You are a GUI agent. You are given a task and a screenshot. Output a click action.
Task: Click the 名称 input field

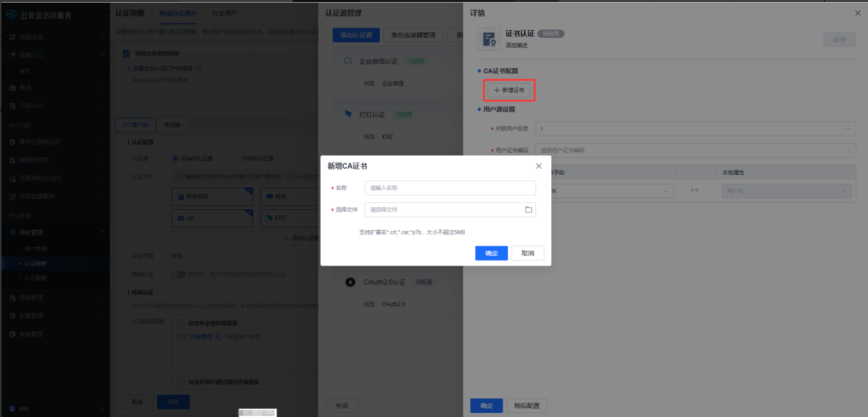(450, 188)
